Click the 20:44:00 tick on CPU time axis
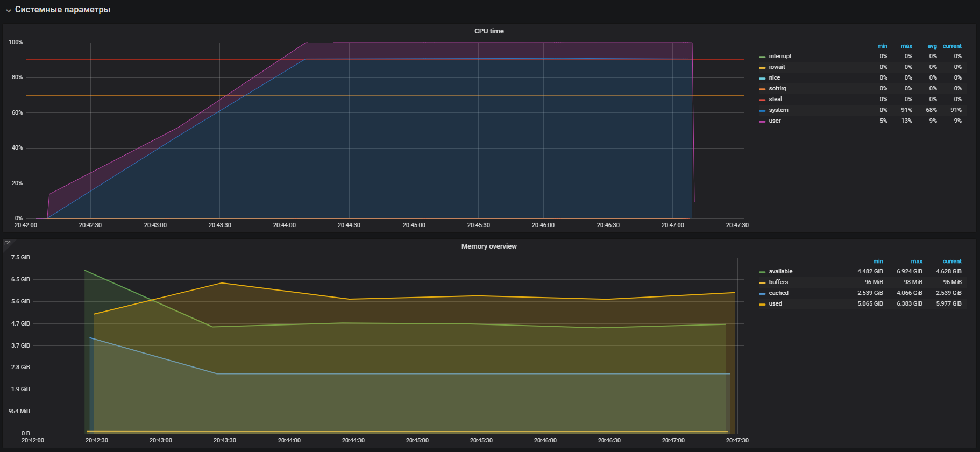 click(285, 225)
